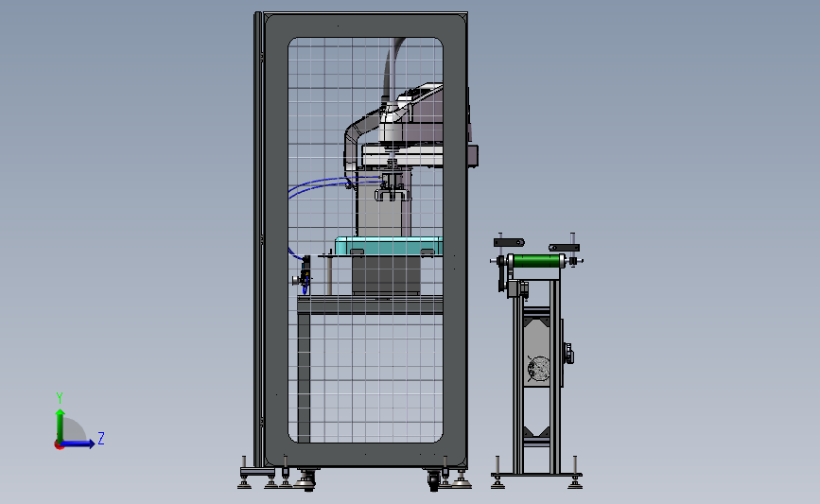The image size is (820, 504).
Task: Select the green roller on the stand
Action: coord(535,261)
